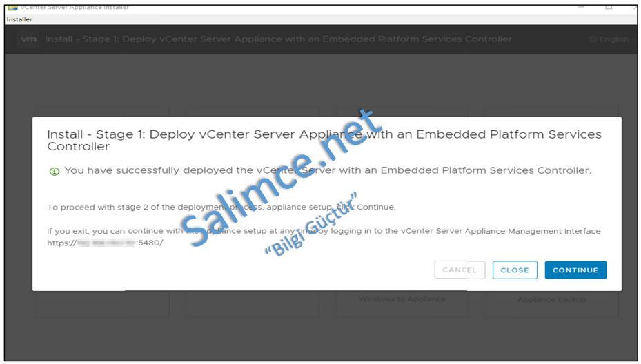Click the vm logo in the header
641x364 pixels.
point(28,39)
